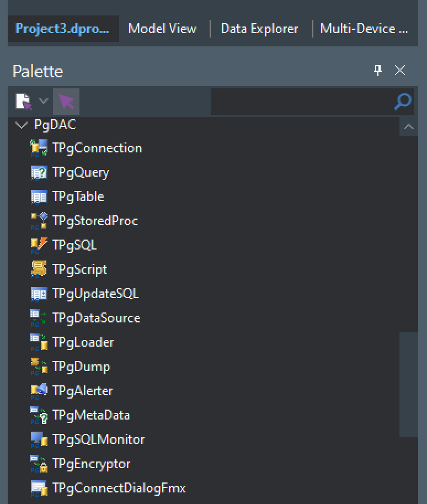Select the TPgScript scroll icon
The width and height of the screenshot is (427, 504).
[39, 269]
